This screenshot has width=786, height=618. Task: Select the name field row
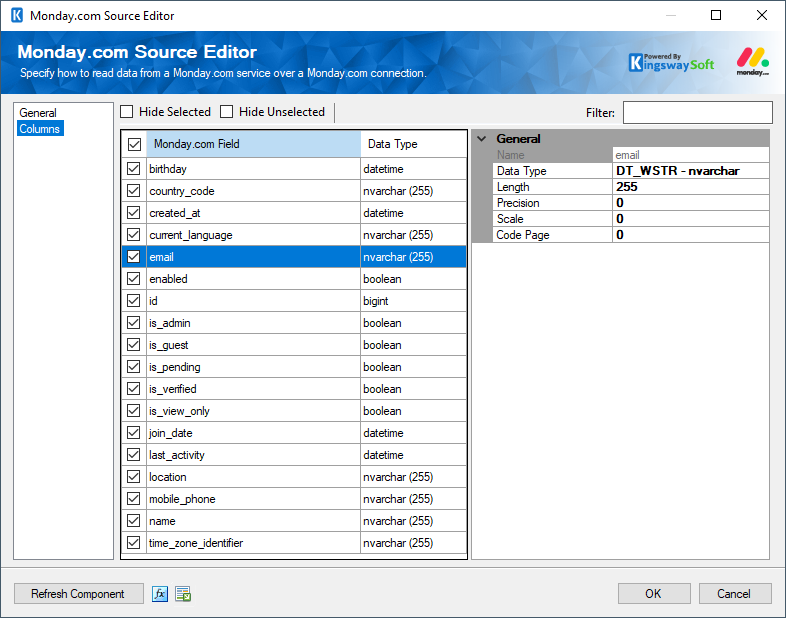(x=294, y=521)
